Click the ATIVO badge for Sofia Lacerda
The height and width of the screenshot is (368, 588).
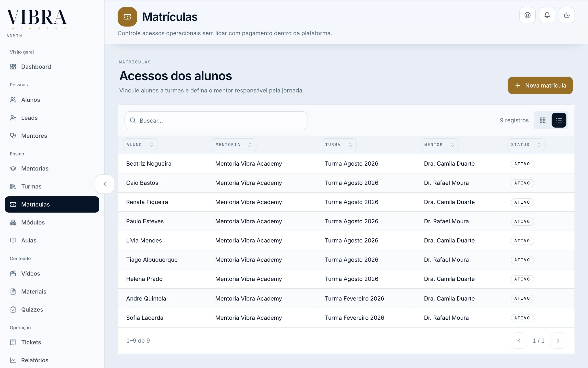pos(522,318)
